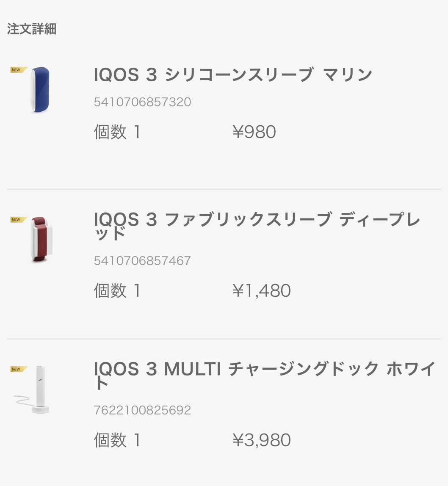Open IQOS 3 シリコーンスリーブ マリン title

[x=232, y=75]
